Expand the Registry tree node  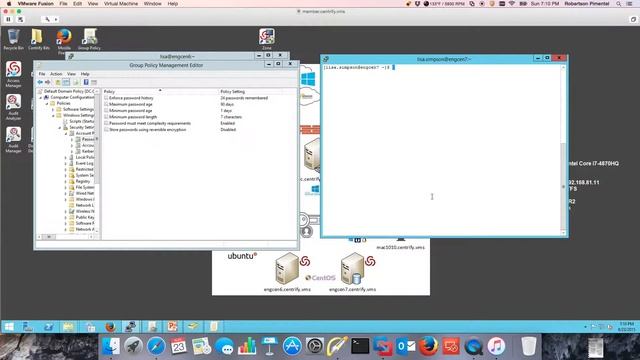(66, 181)
